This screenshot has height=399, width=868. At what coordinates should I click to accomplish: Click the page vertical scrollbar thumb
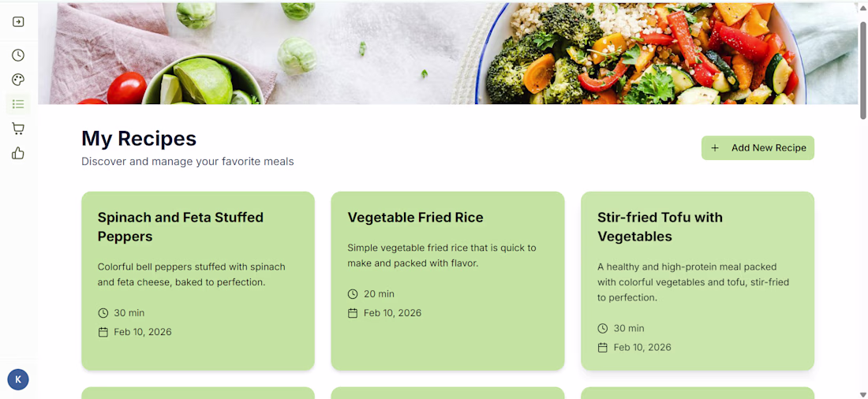click(863, 70)
